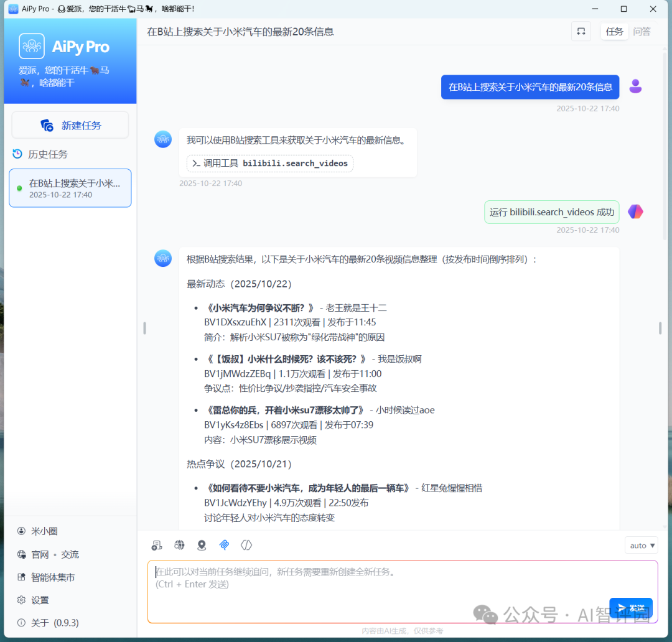
Task: Click the 米小圈 user icon
Action: pyautogui.click(x=21, y=531)
